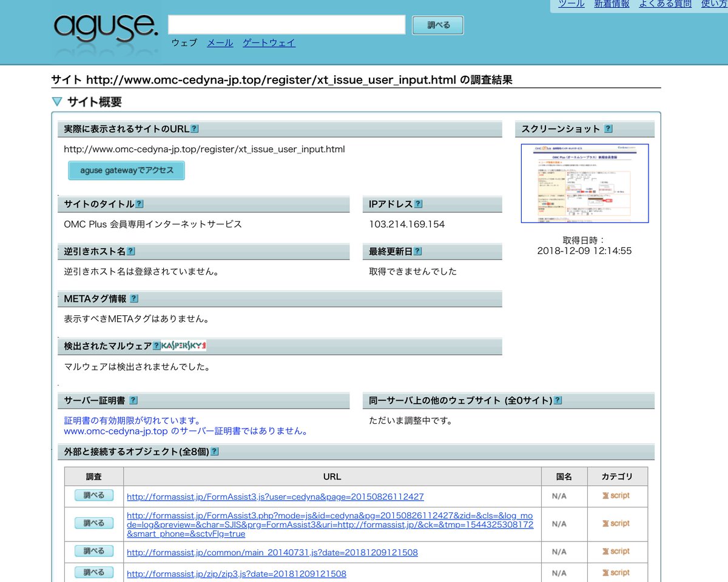Click 調べる for the main_20140731.js row

(94, 552)
